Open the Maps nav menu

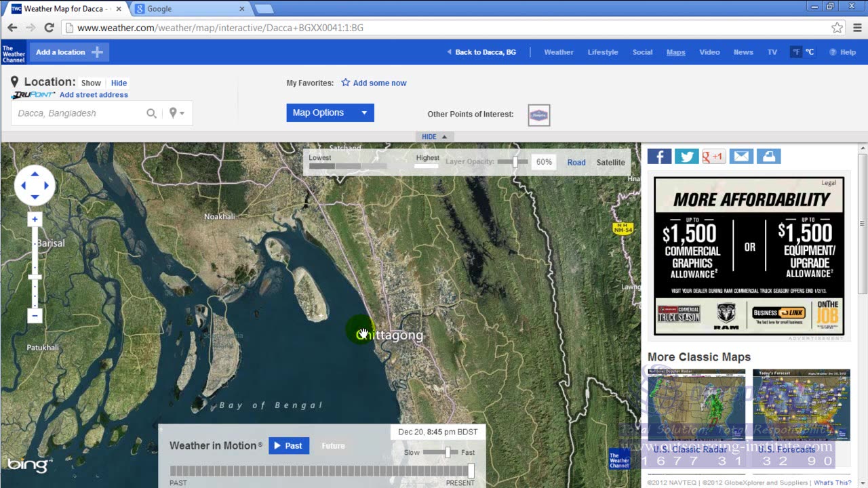(676, 52)
